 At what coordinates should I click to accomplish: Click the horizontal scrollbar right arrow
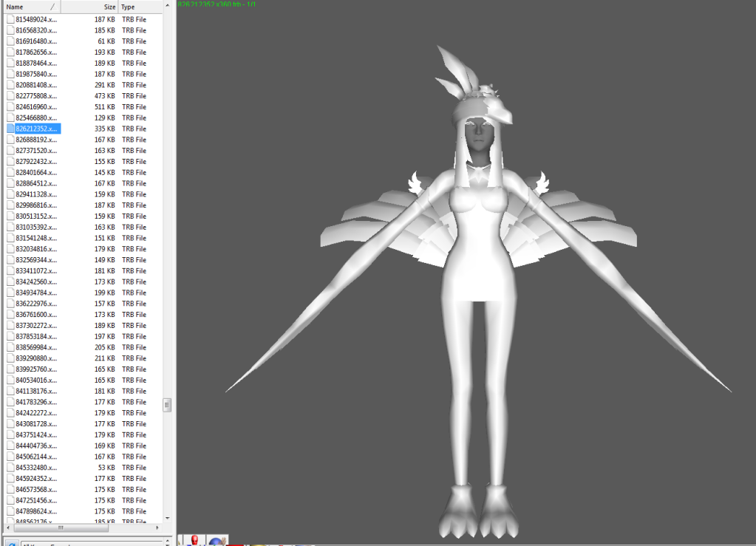point(157,528)
